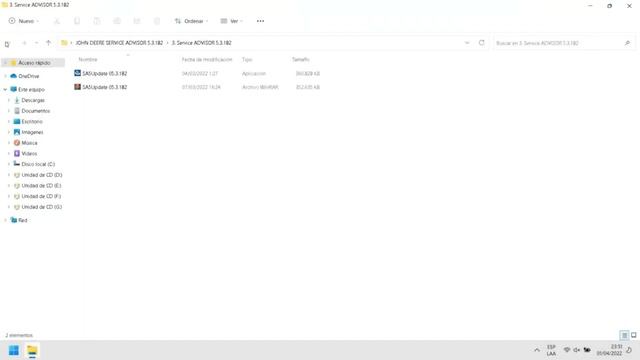Select Unidad de CD (E:) in sidebar
640x360 pixels.
click(x=41, y=185)
